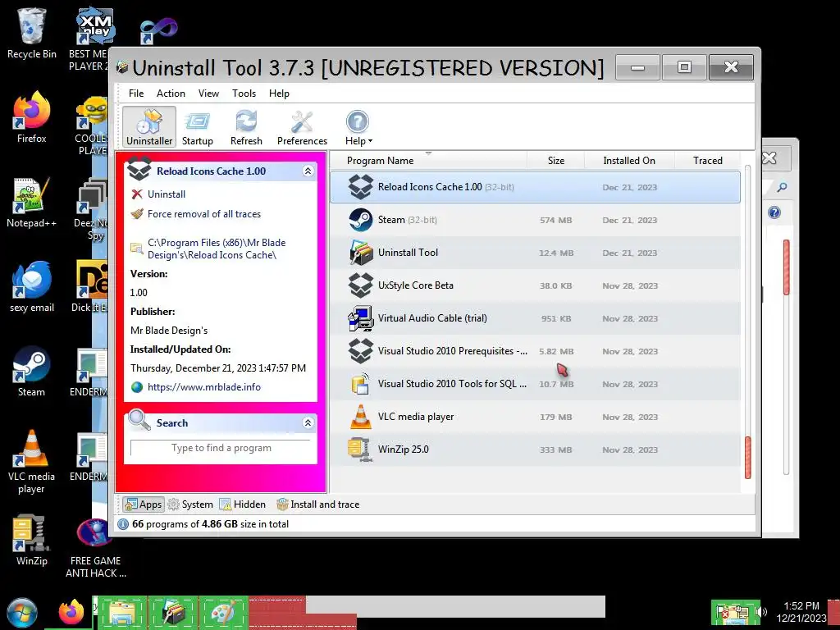Screen dimensions: 840x630
Task: Click Uninstall in the details panel
Action: pos(167,194)
